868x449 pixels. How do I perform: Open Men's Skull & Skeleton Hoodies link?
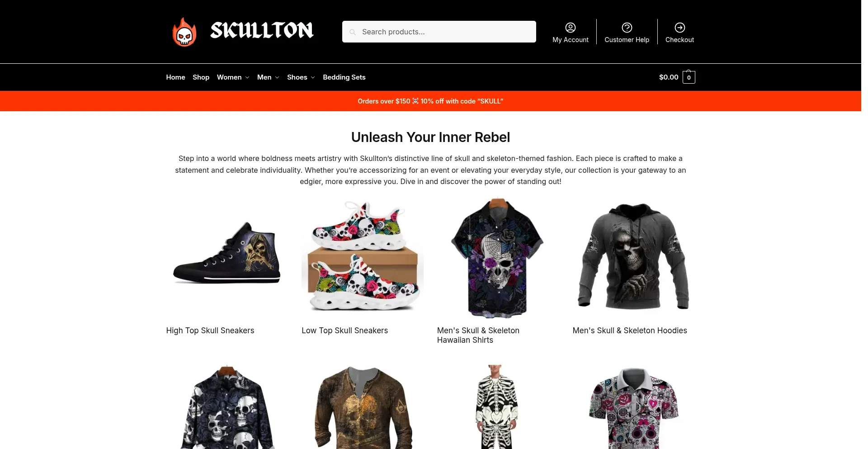coord(630,331)
